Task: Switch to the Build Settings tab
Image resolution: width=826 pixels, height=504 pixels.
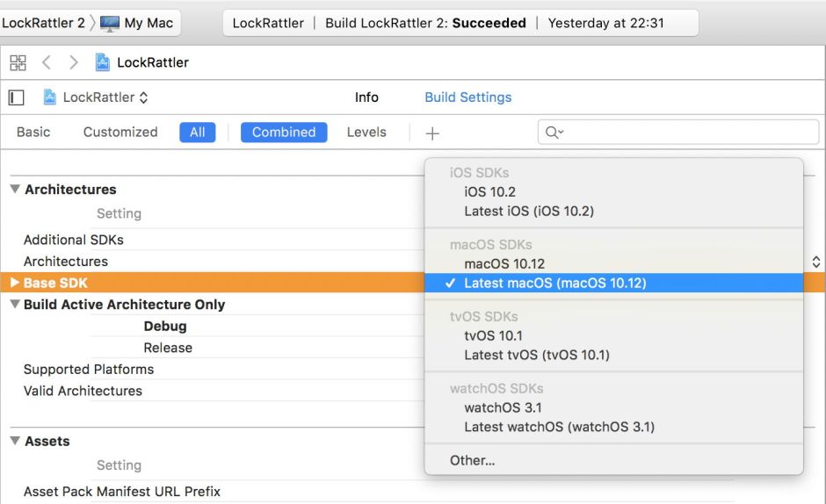Action: (x=467, y=97)
